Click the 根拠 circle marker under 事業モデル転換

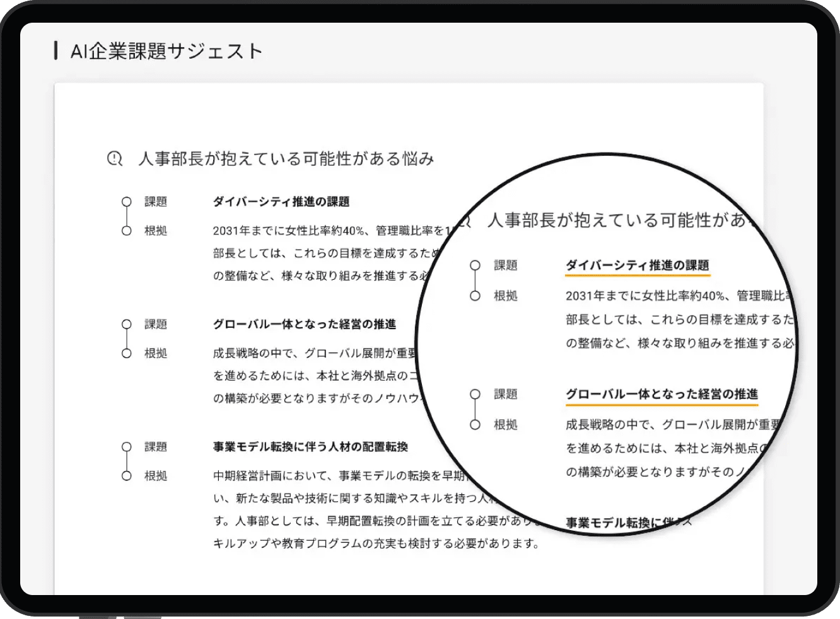coord(127,476)
